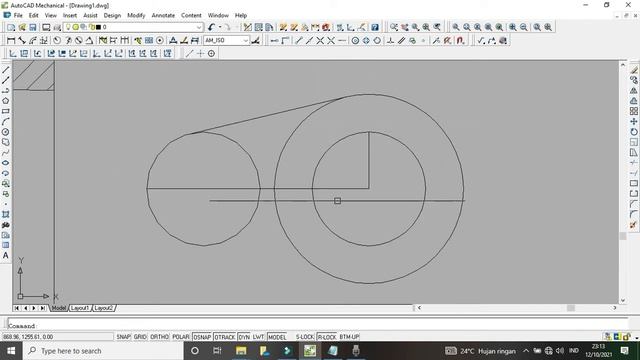Click S-LOCK in the status bar
The width and height of the screenshot is (640, 360).
[x=304, y=337]
